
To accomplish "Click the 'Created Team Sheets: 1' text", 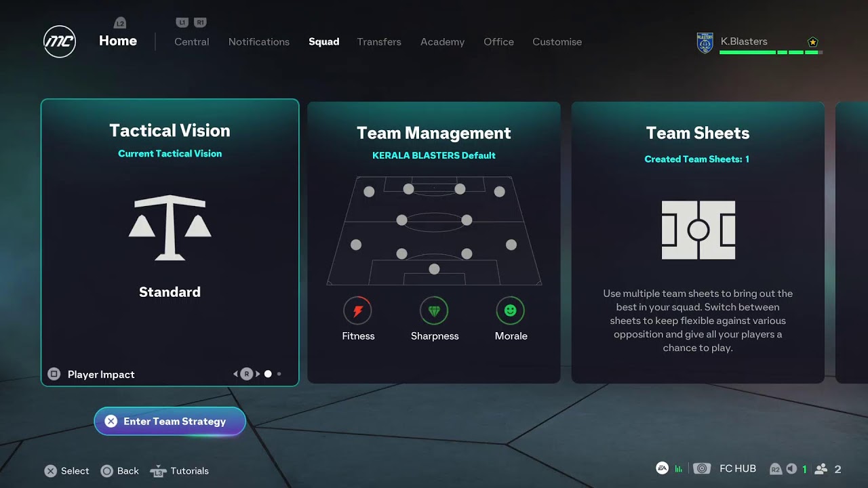I will point(697,159).
